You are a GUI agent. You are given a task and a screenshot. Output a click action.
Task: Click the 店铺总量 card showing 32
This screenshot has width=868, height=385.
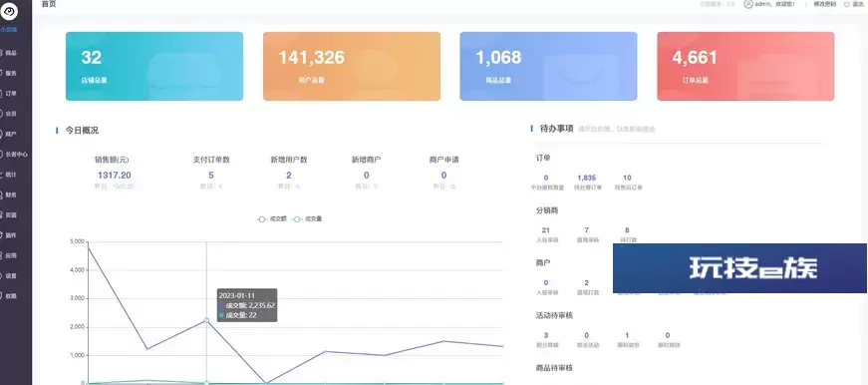(154, 67)
